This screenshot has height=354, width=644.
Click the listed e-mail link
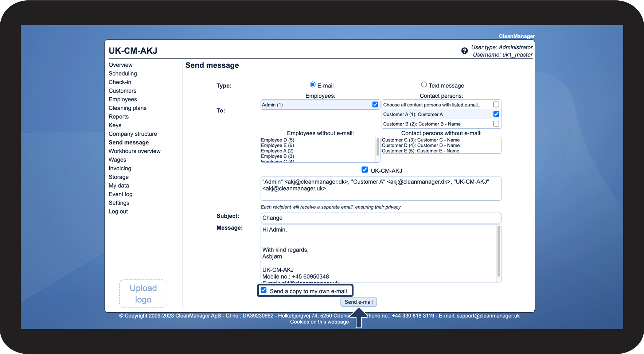pos(465,105)
